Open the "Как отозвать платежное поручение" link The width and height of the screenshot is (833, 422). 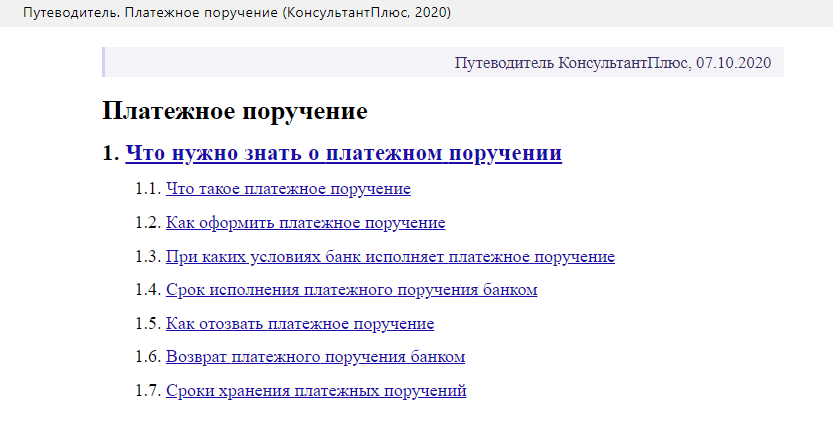click(x=300, y=324)
